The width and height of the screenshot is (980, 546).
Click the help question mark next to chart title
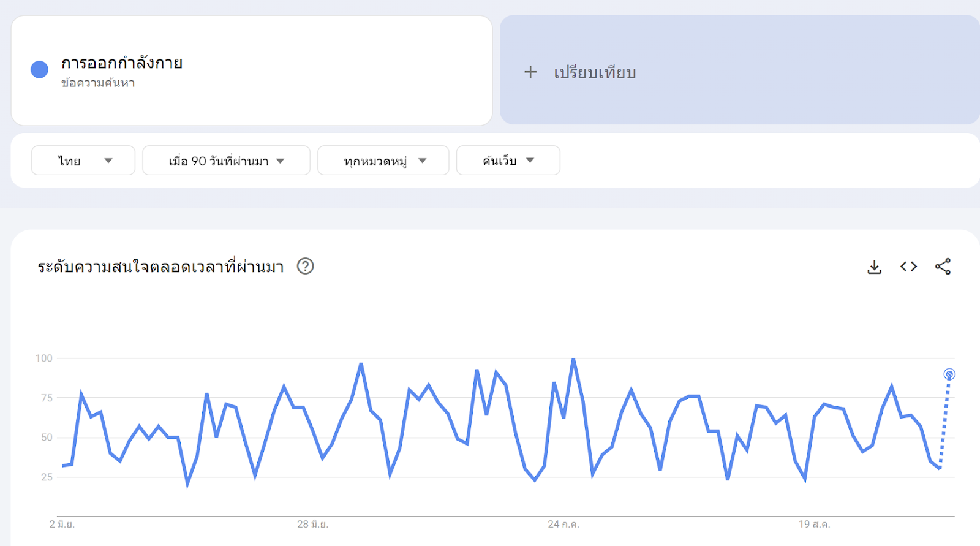[306, 266]
